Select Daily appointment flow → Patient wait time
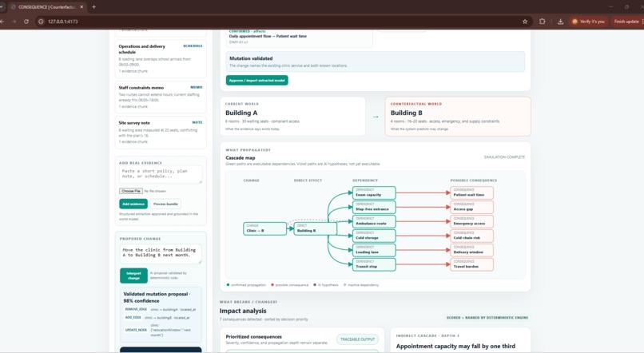This screenshot has width=644, height=353. click(268, 36)
